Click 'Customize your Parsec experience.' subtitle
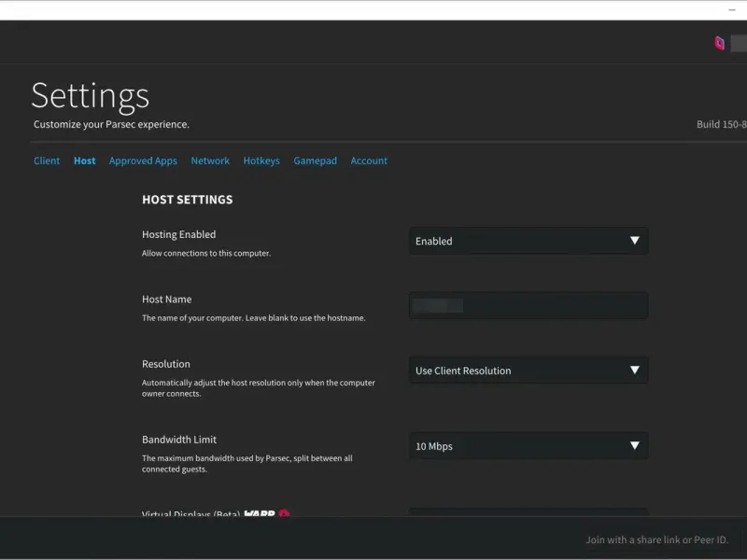Image resolution: width=747 pixels, height=560 pixels. (x=111, y=124)
